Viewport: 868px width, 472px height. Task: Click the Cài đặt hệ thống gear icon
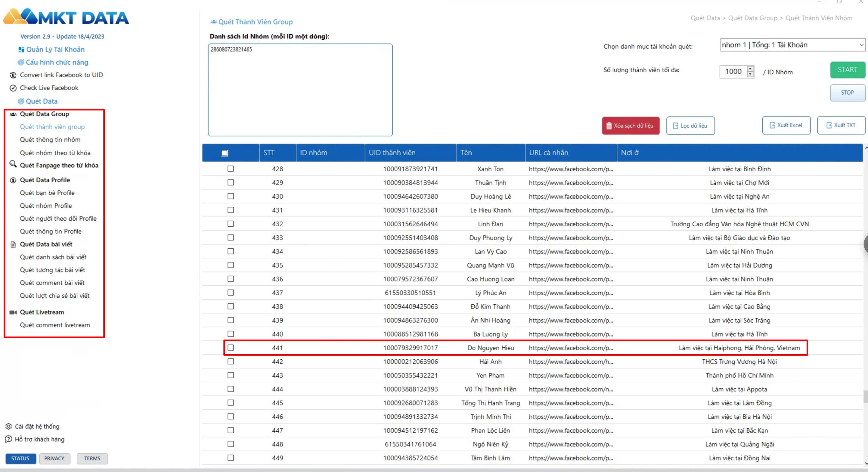pyautogui.click(x=9, y=426)
